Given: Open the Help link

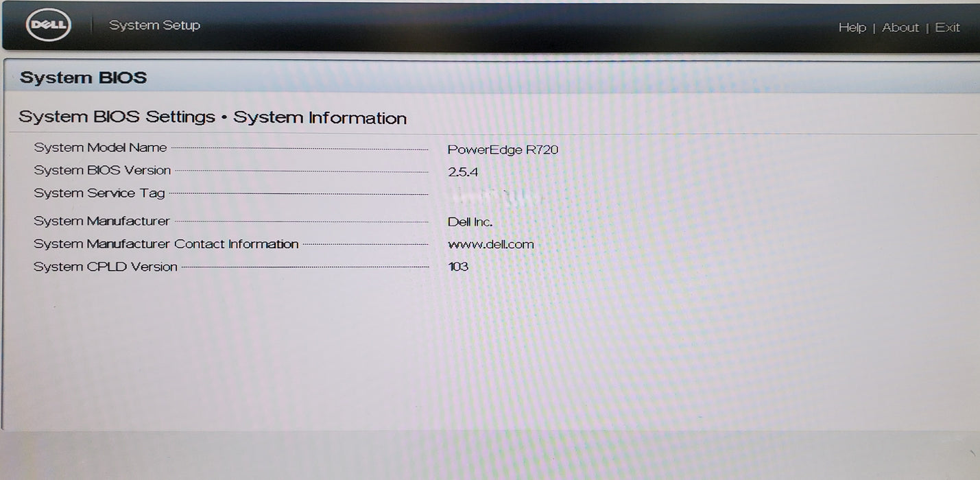Looking at the screenshot, I should (x=852, y=27).
